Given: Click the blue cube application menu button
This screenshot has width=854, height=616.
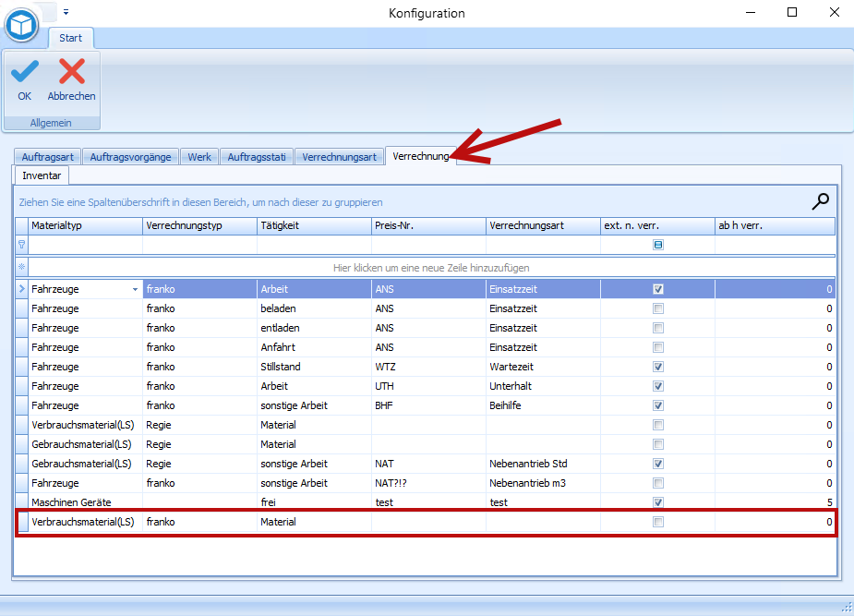Looking at the screenshot, I should 21,24.
